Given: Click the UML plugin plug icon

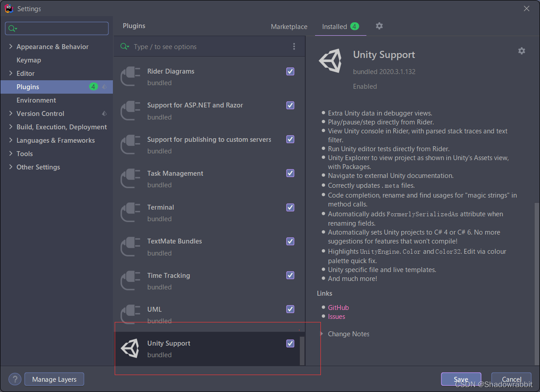Looking at the screenshot, I should [x=130, y=314].
